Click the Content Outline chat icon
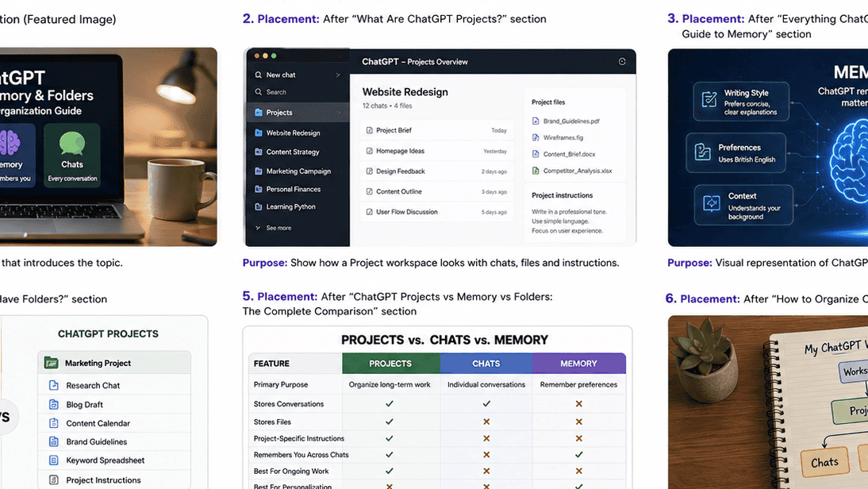The image size is (868, 489). [369, 191]
